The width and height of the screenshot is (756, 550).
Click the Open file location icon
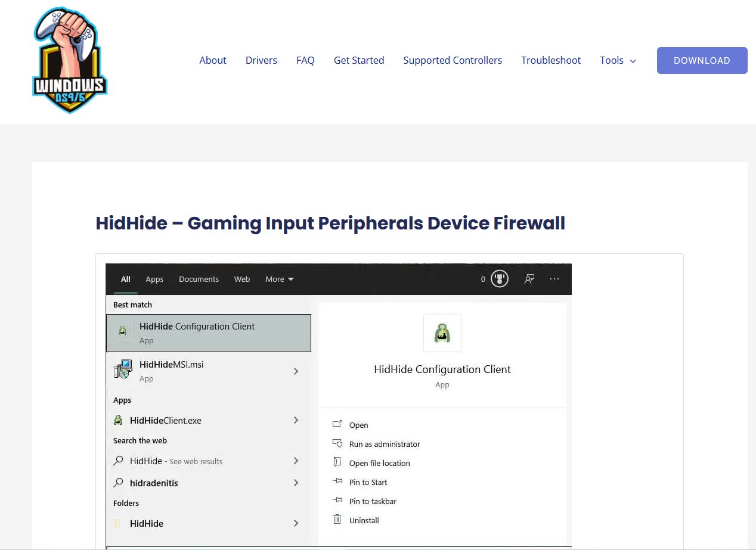point(337,462)
